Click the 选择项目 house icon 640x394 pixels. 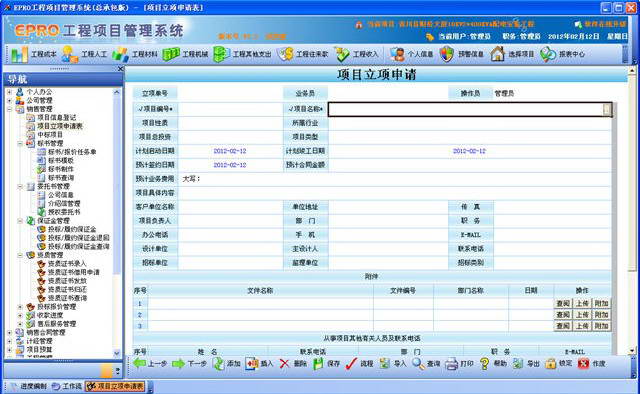497,54
